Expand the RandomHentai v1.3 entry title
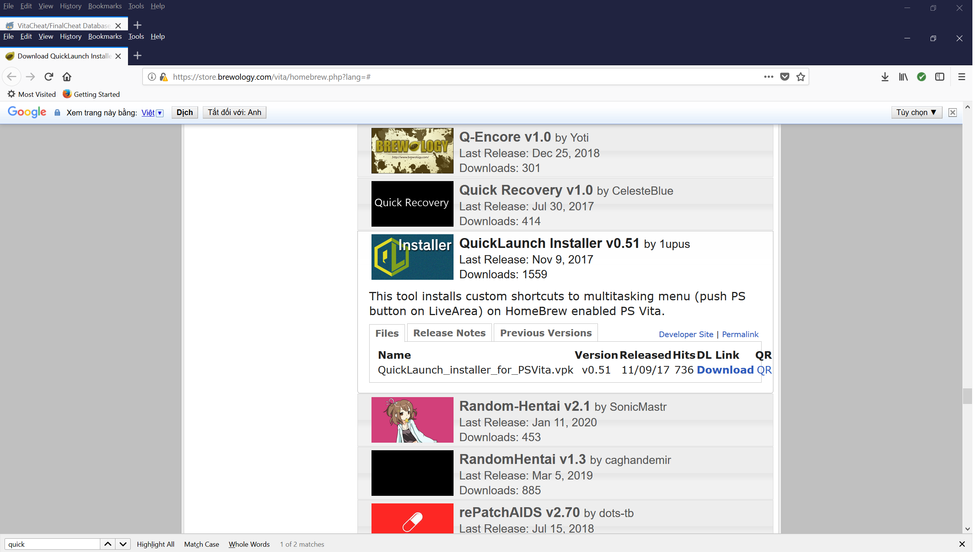 (523, 459)
